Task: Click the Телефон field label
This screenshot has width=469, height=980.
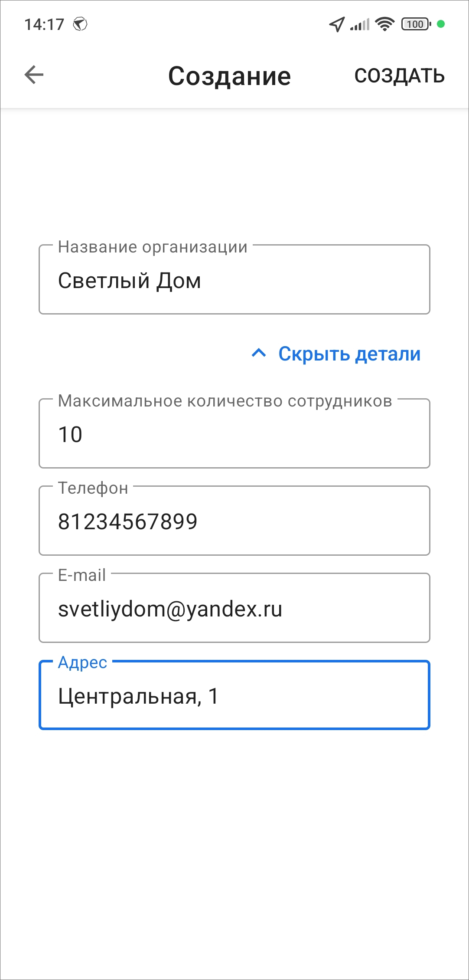Action: click(x=93, y=488)
